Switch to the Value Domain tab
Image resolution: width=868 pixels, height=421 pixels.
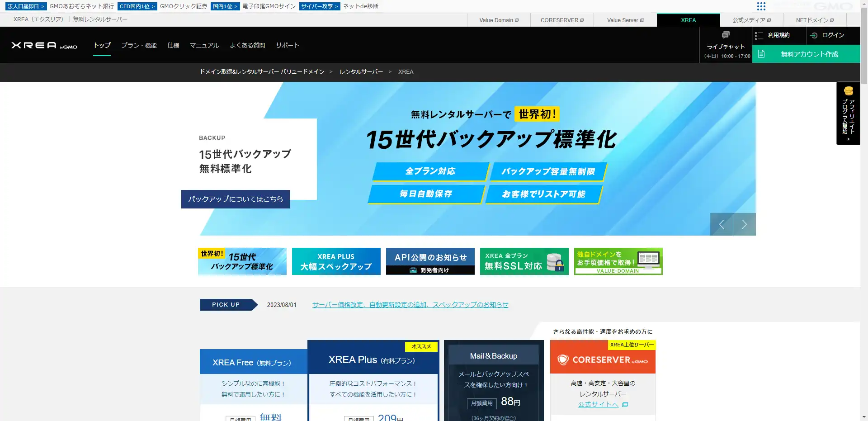(499, 20)
